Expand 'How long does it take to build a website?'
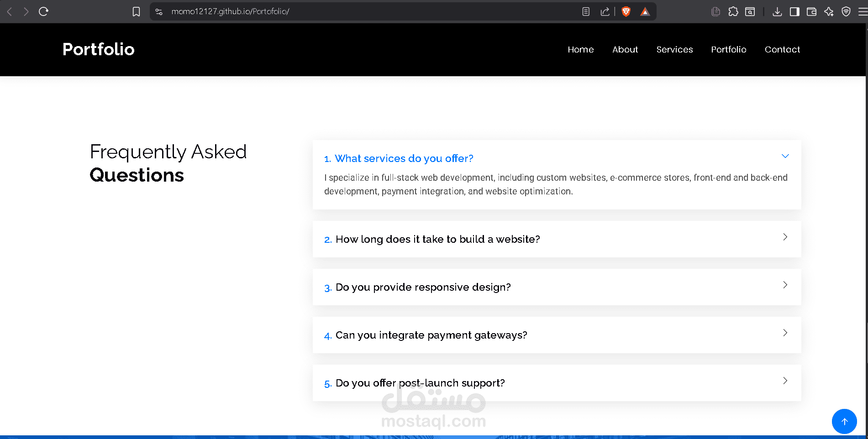This screenshot has width=868, height=439. pos(557,239)
